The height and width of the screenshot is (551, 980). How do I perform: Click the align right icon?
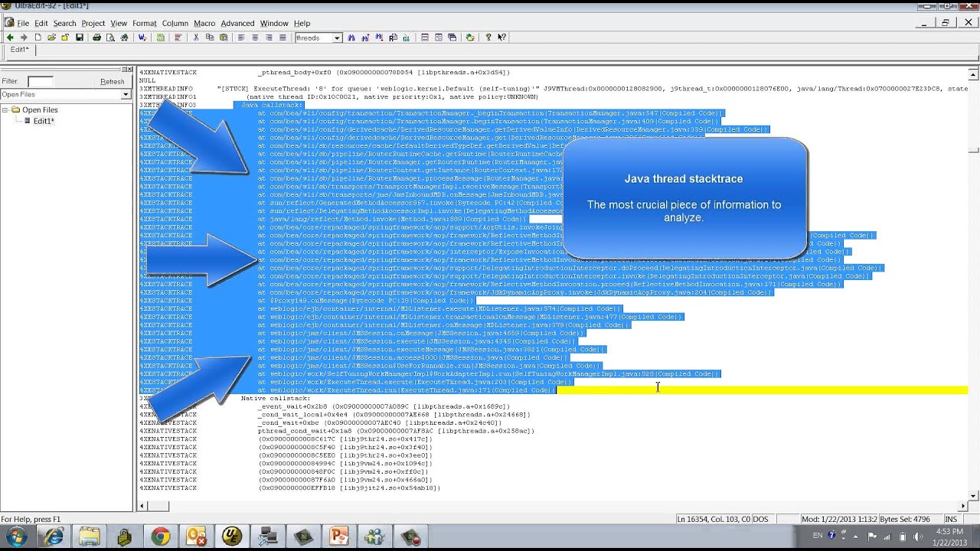[269, 37]
